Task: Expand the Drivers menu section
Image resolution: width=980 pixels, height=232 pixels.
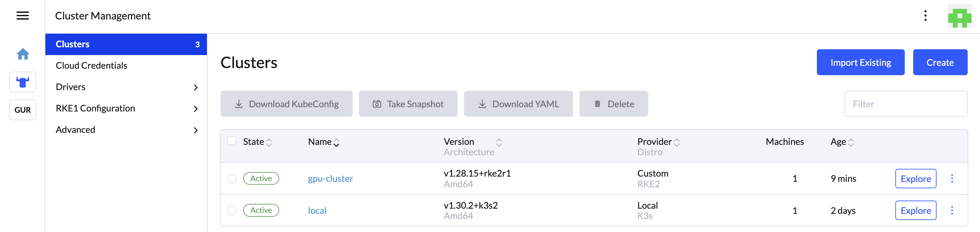Action: coord(196,87)
